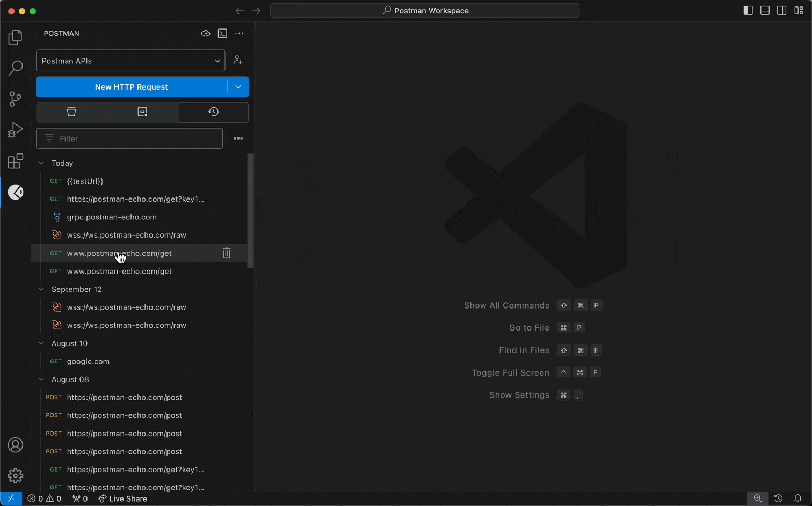812x506 pixels.
Task: Click the New HTTP Request button
Action: tap(132, 87)
